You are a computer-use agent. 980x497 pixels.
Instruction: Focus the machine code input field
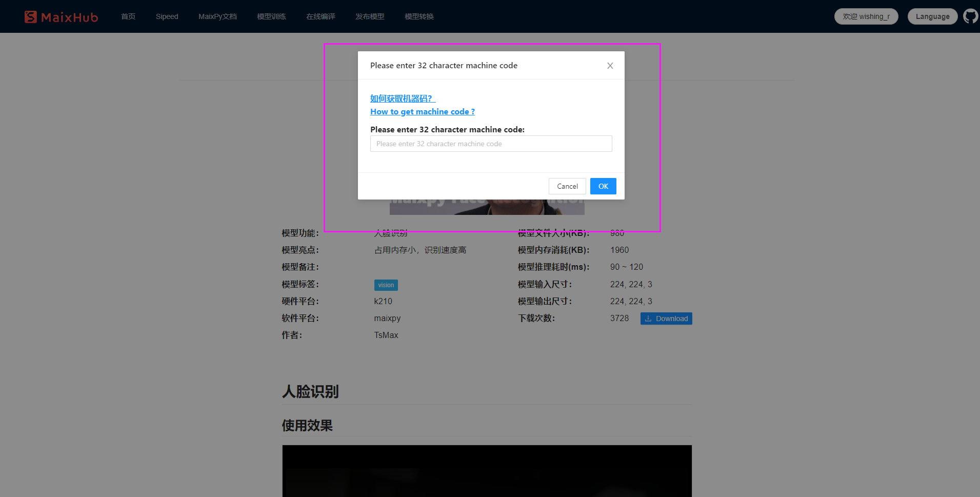click(491, 144)
